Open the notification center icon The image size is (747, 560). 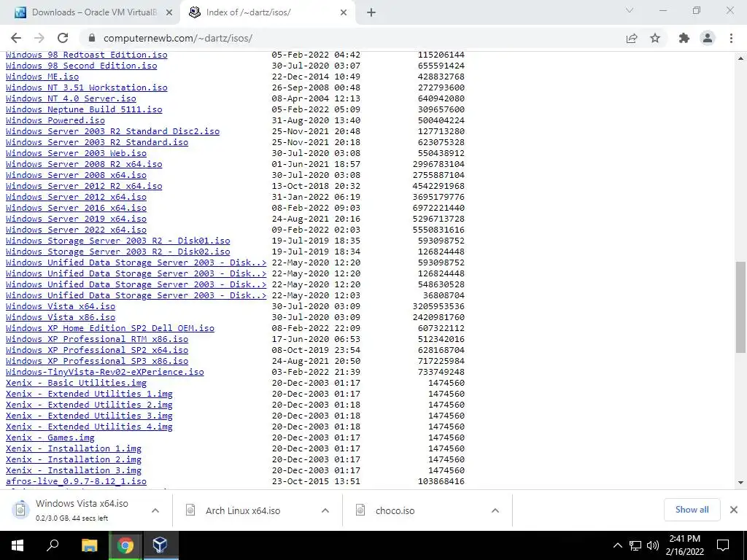(x=723, y=545)
